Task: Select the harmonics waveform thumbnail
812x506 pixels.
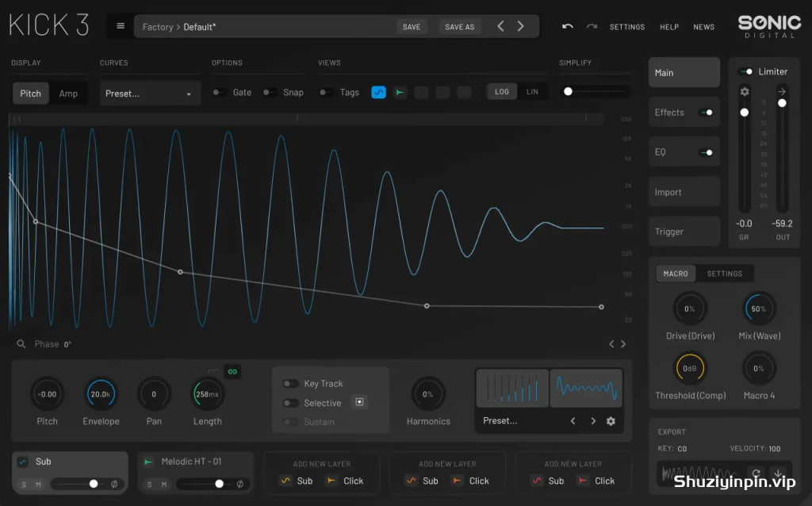Action: pyautogui.click(x=586, y=388)
